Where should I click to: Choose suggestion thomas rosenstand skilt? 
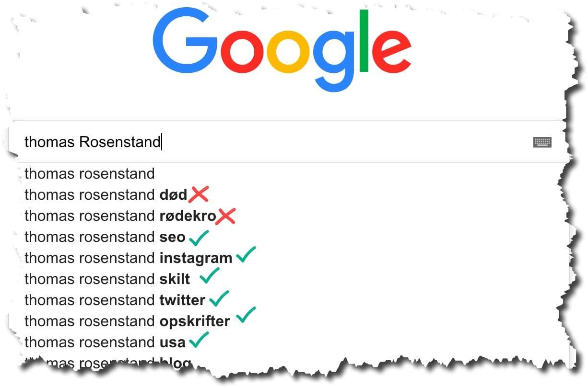(107, 279)
